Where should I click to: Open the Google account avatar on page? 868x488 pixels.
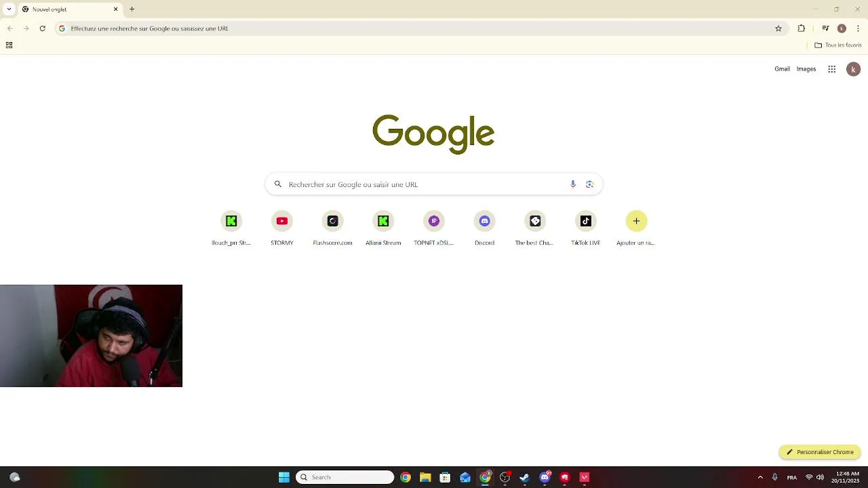(x=854, y=69)
